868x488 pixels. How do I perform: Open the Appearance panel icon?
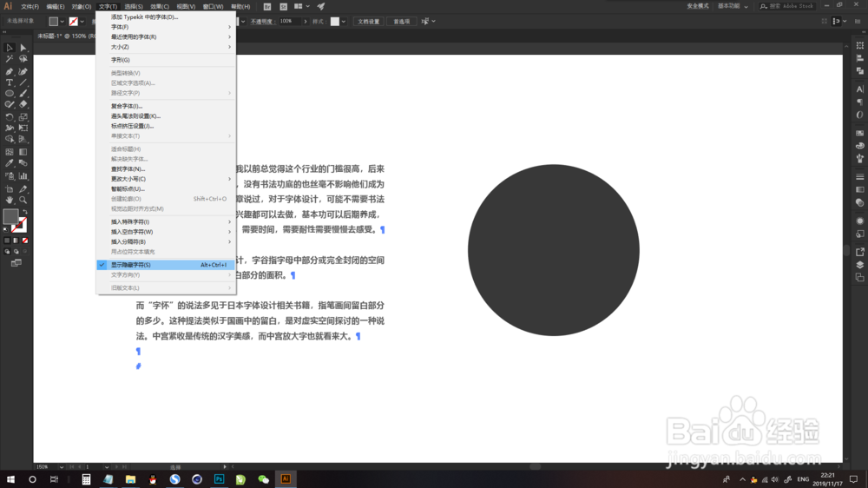pyautogui.click(x=859, y=221)
